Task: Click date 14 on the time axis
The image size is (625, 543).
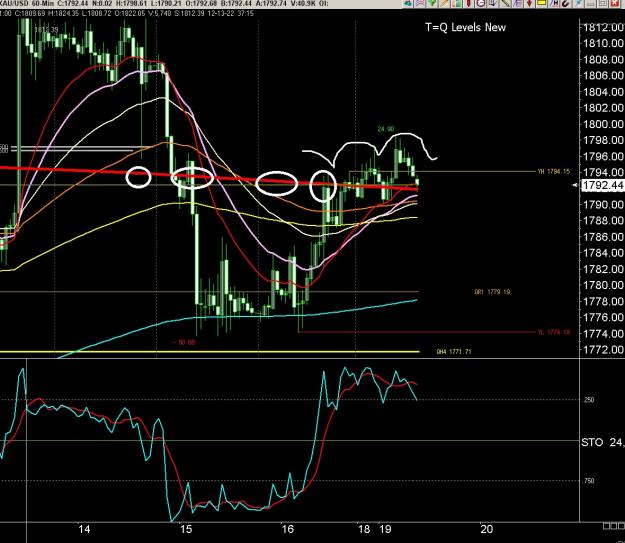Action: [x=84, y=529]
